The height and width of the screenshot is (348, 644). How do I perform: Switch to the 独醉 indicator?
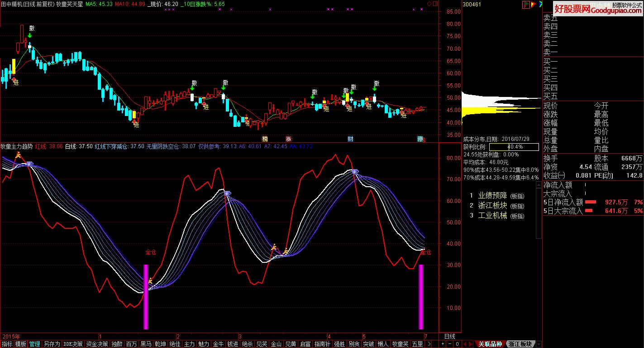(117, 344)
